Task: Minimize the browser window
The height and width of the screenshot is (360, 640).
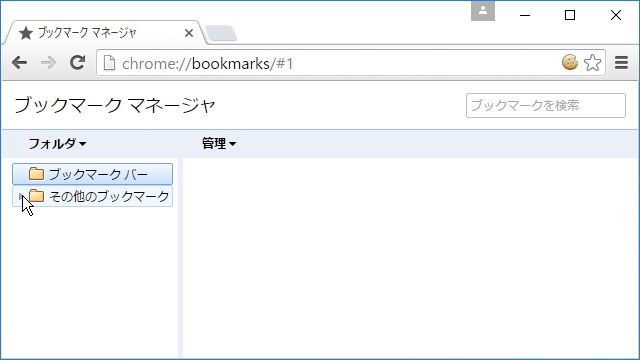Action: 525,15
